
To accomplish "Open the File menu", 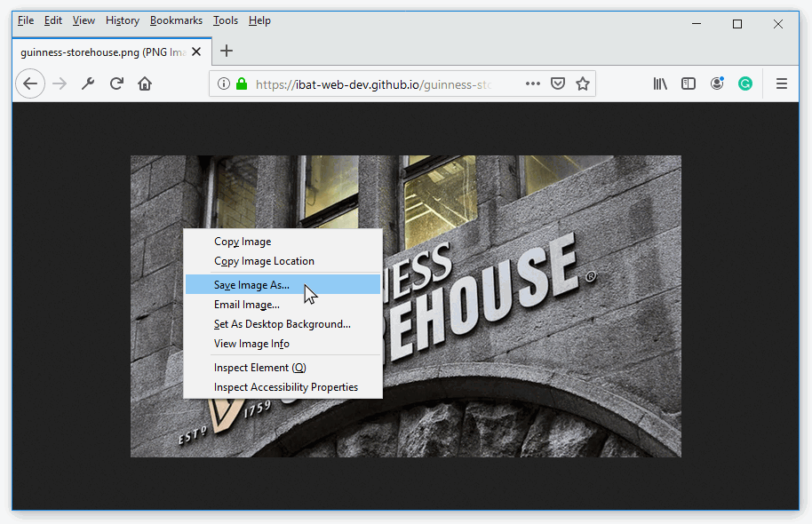I will tap(26, 20).
